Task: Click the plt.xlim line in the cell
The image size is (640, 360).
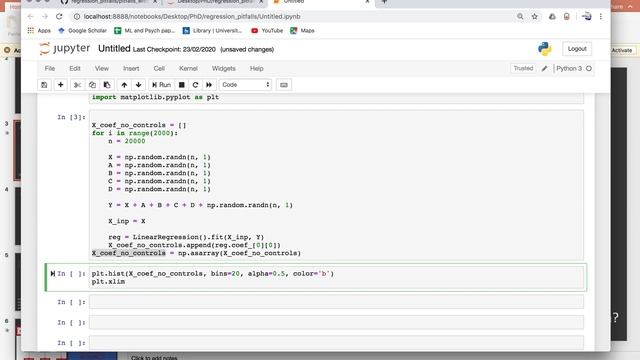Action: (108, 282)
